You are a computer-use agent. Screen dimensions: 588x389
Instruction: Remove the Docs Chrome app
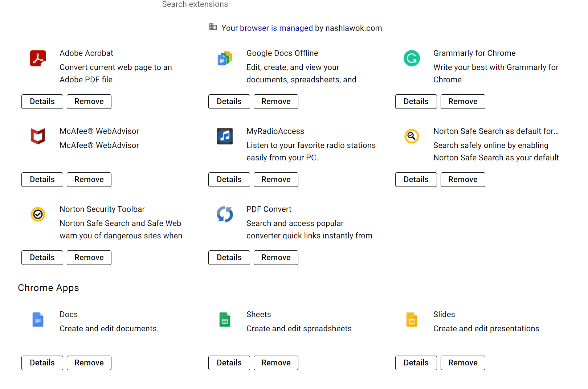(x=89, y=363)
